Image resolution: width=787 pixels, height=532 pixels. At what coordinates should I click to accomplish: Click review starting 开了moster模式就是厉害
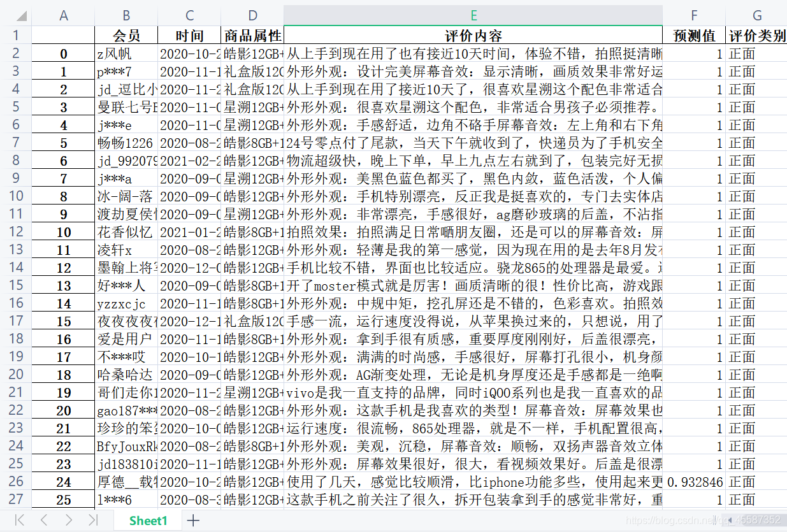point(473,285)
